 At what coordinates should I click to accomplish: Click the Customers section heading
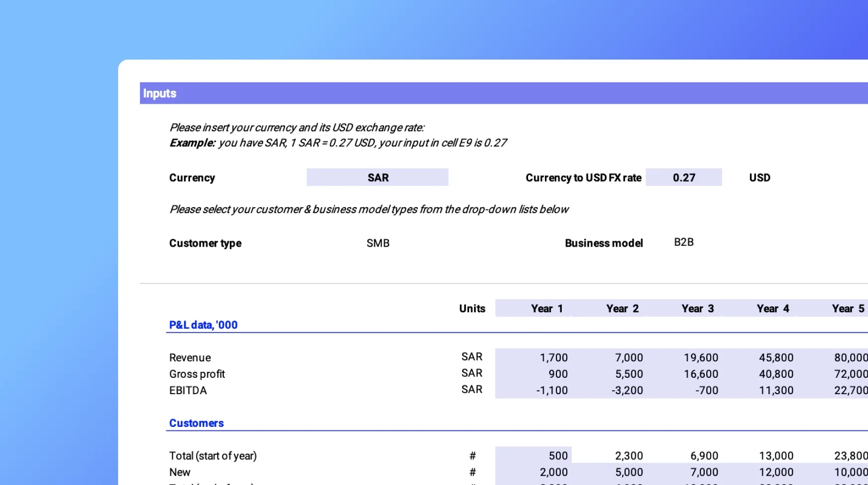point(196,423)
